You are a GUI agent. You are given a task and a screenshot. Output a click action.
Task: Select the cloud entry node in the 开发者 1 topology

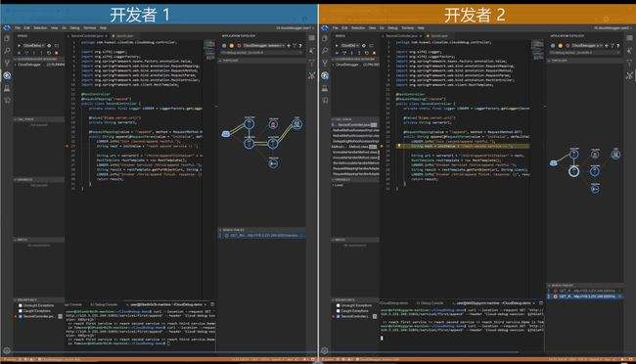[226, 133]
